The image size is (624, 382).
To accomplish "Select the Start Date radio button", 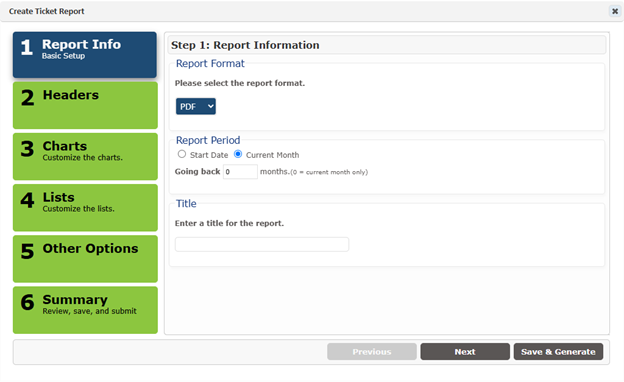I will 182,154.
